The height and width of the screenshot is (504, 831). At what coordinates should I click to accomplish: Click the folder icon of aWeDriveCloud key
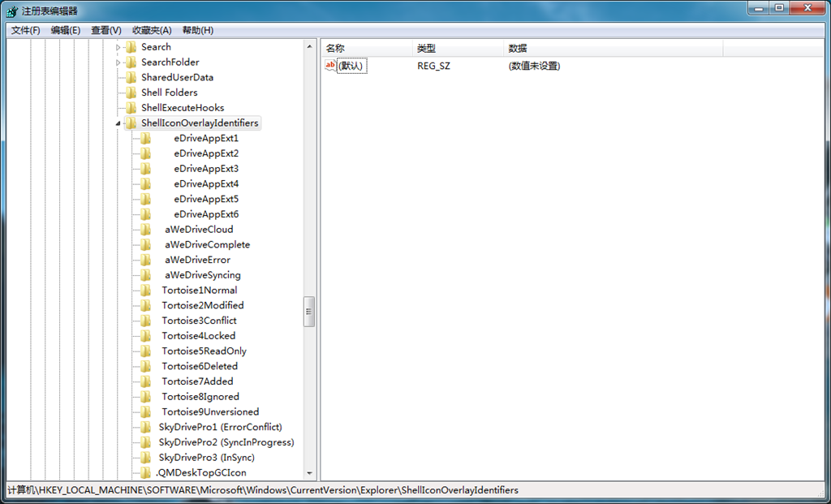click(x=145, y=230)
